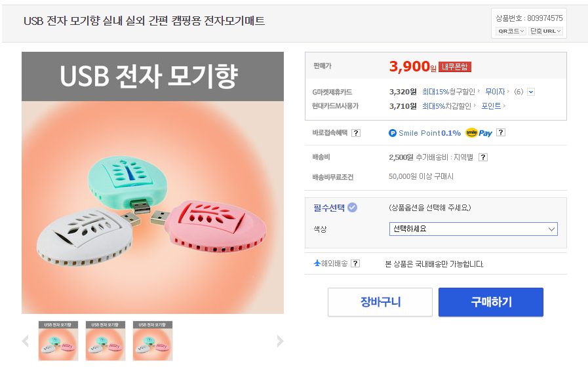The width and height of the screenshot is (588, 367).
Task: Click the Smile Pay logo
Action: (x=479, y=133)
